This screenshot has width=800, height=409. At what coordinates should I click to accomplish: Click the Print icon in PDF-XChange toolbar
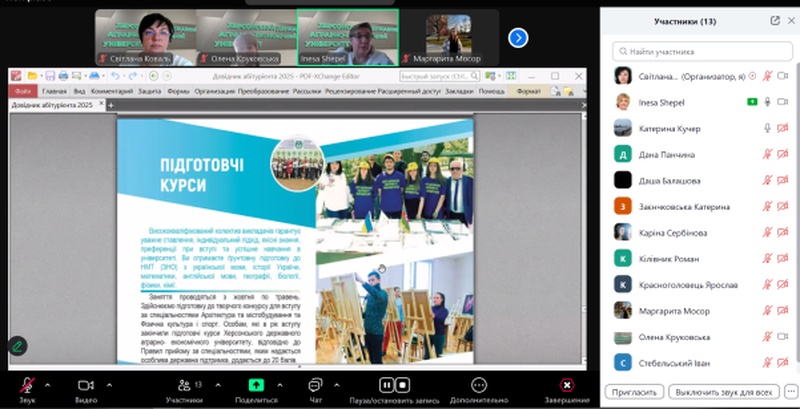pos(63,76)
